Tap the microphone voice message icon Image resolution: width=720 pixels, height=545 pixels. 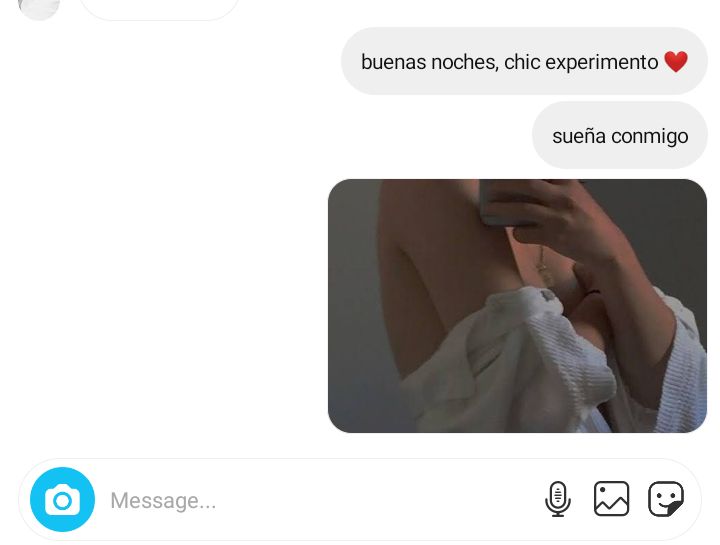[558, 499]
